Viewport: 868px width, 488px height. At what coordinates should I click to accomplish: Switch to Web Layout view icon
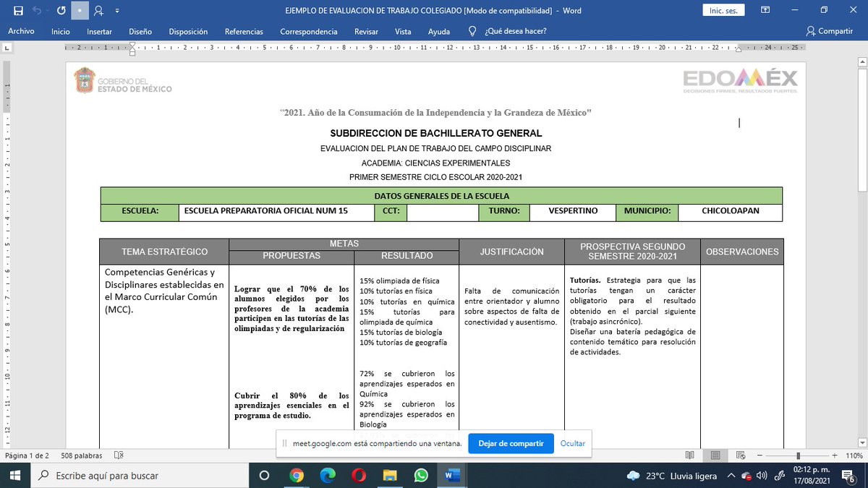coord(739,455)
